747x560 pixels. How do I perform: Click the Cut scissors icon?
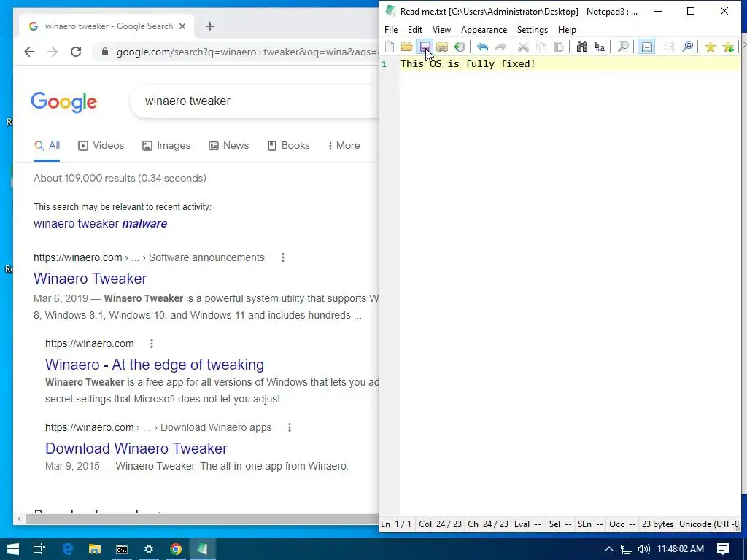click(x=523, y=47)
